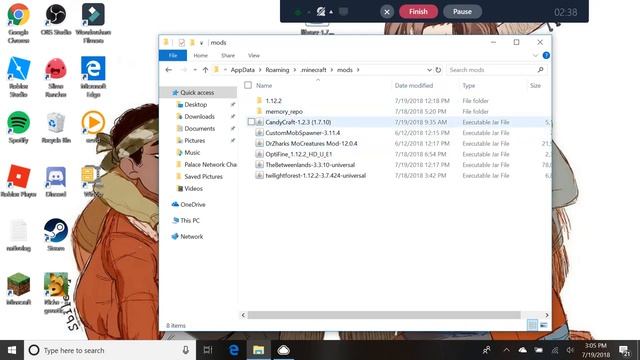
Task: Open Quick Access Toolbar customize dropdown
Action: [201, 42]
